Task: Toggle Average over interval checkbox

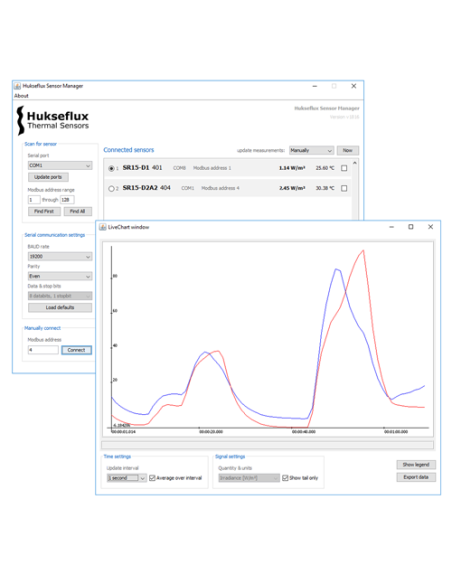Action: (152, 478)
